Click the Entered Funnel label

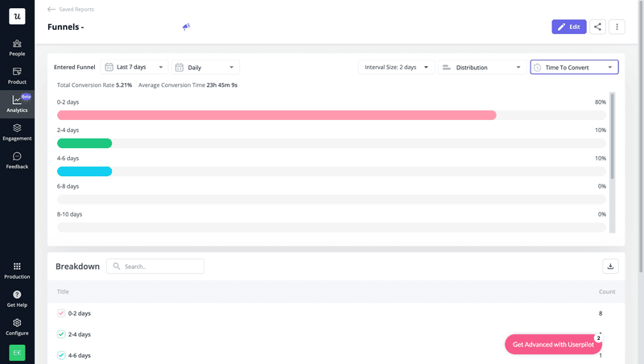coord(74,67)
